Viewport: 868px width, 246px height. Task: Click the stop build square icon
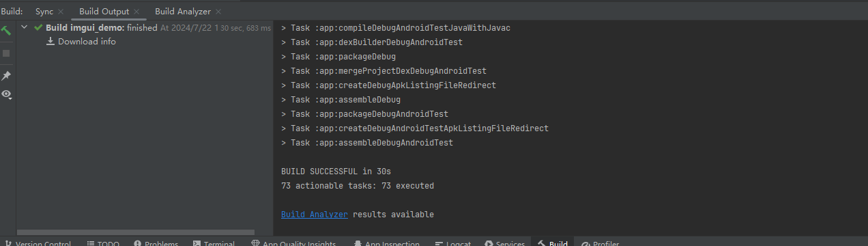tap(6, 53)
